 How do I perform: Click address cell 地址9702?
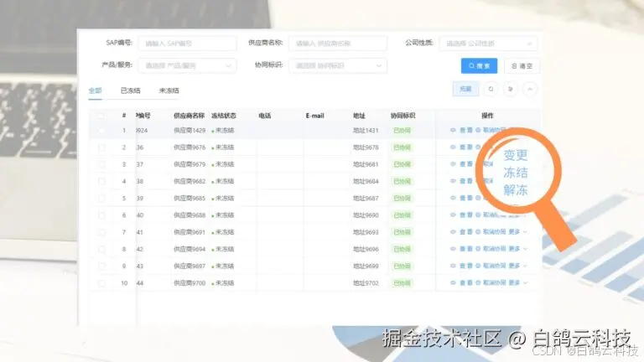[x=366, y=283]
